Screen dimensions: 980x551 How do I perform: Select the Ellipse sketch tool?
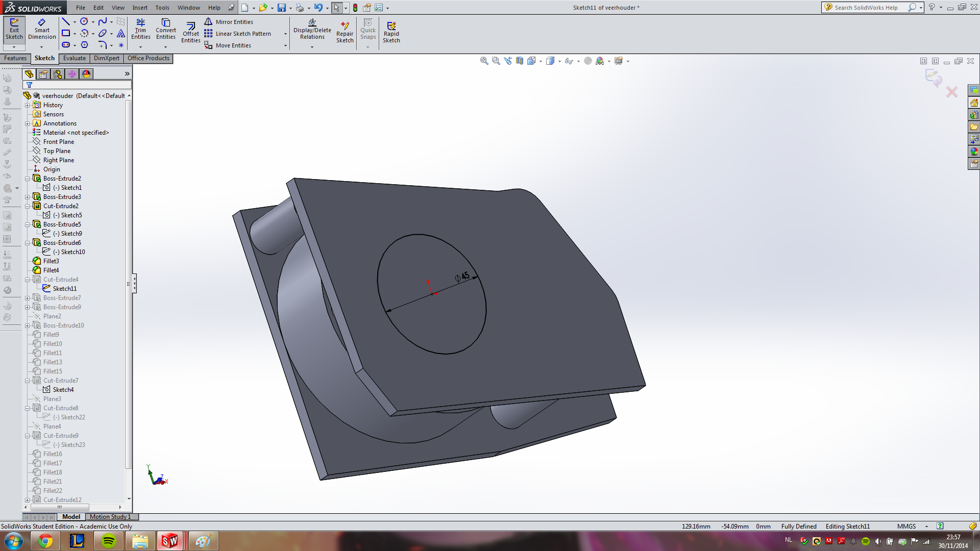(103, 33)
